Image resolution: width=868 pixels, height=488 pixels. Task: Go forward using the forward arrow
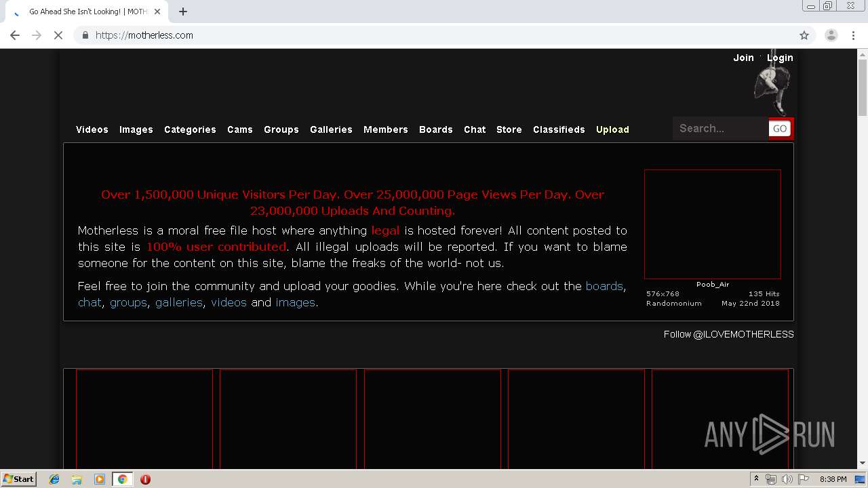click(x=37, y=35)
